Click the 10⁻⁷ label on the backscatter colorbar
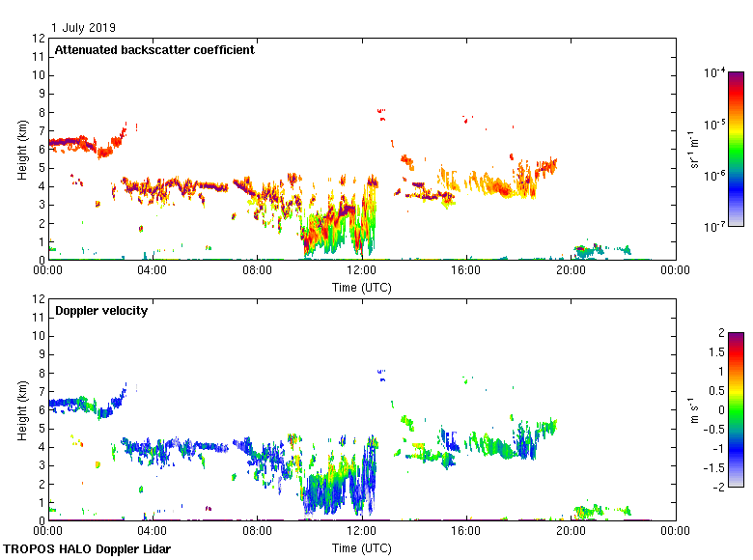Image resolution: width=753 pixels, height=560 pixels. (714, 227)
